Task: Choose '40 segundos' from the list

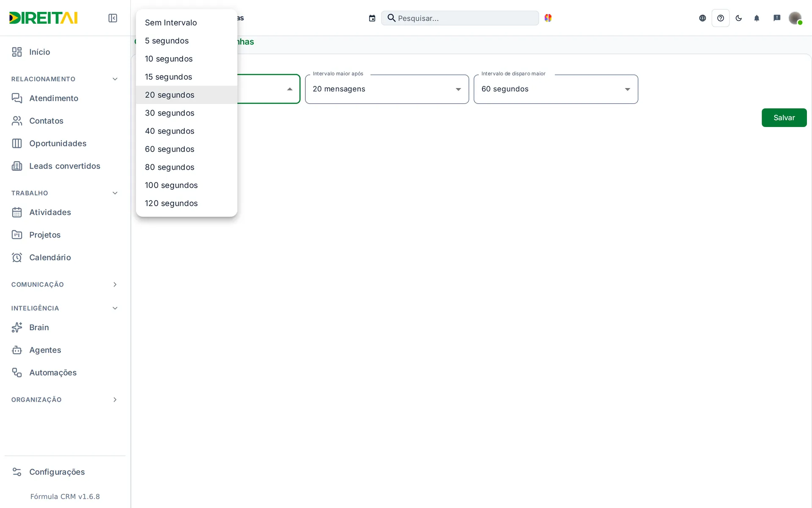Action: coord(187,131)
